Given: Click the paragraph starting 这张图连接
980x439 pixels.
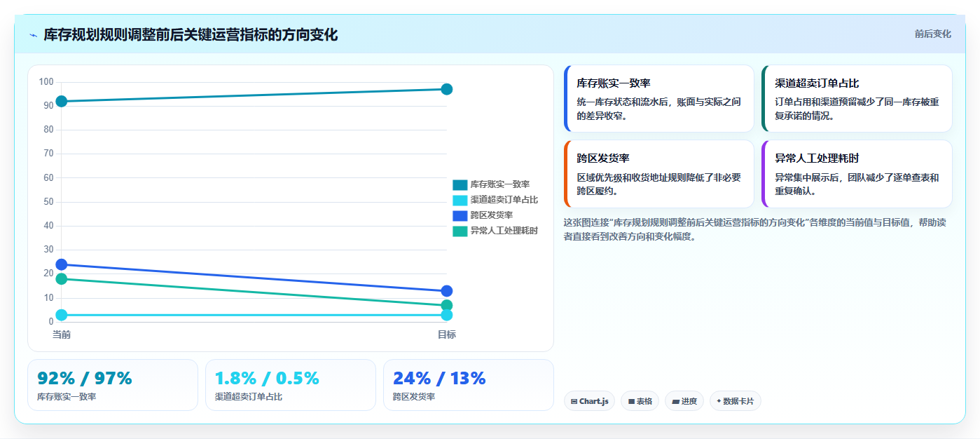Looking at the screenshot, I should pos(755,229).
